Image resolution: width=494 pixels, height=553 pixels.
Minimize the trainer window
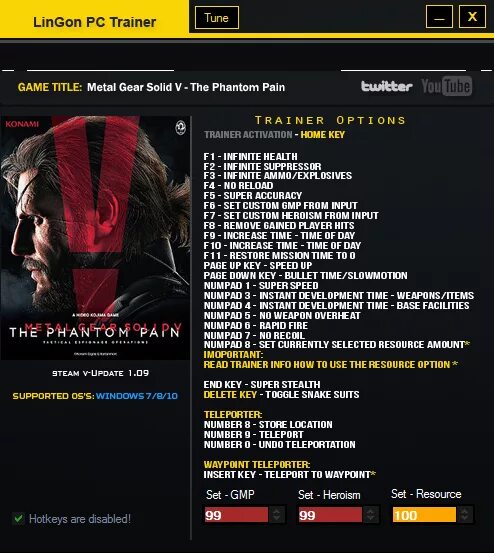tap(439, 17)
